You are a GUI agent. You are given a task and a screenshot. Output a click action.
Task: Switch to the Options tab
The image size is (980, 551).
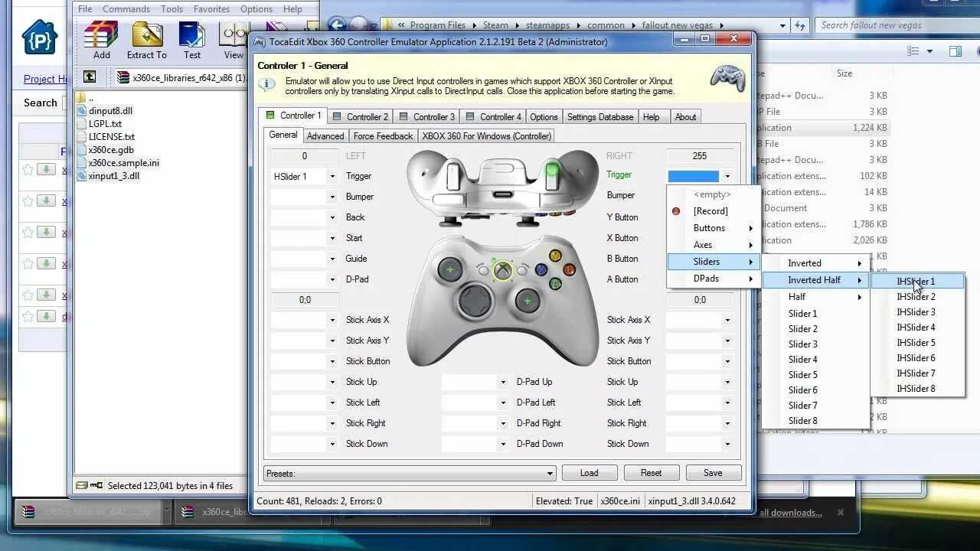[544, 117]
